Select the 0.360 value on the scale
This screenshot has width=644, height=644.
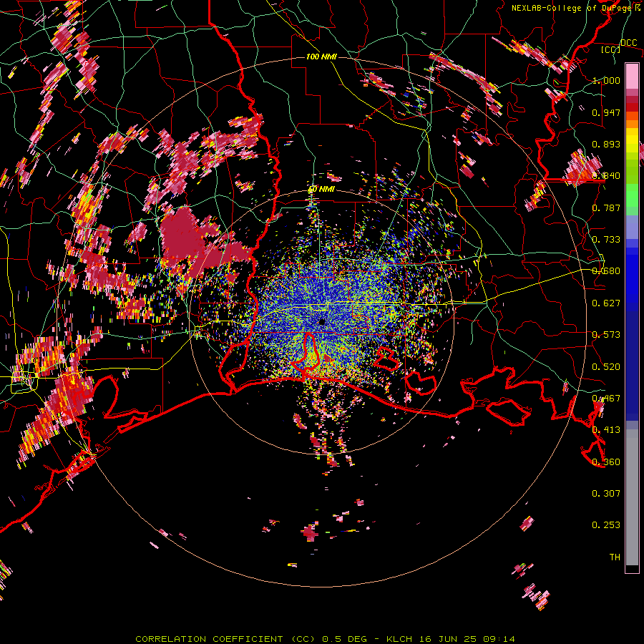point(606,462)
